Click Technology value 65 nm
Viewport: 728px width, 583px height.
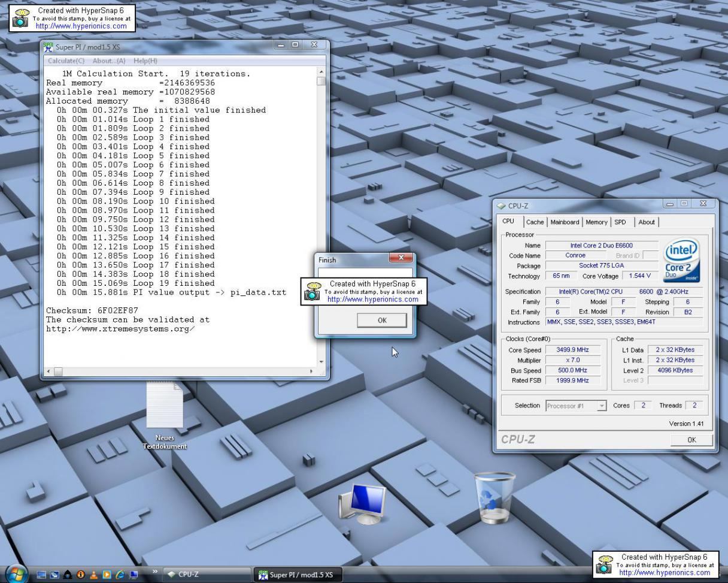coord(562,276)
